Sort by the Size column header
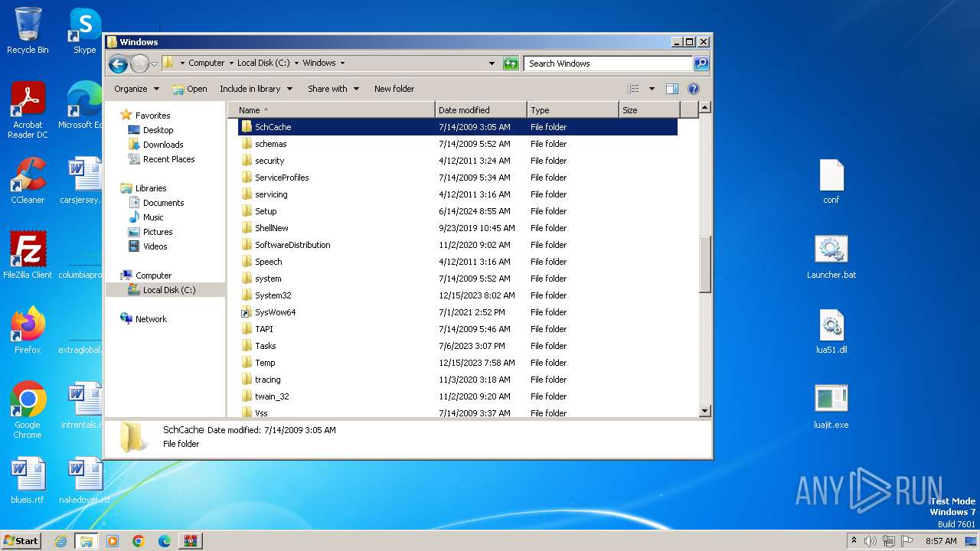This screenshot has width=980, height=551. click(x=649, y=110)
